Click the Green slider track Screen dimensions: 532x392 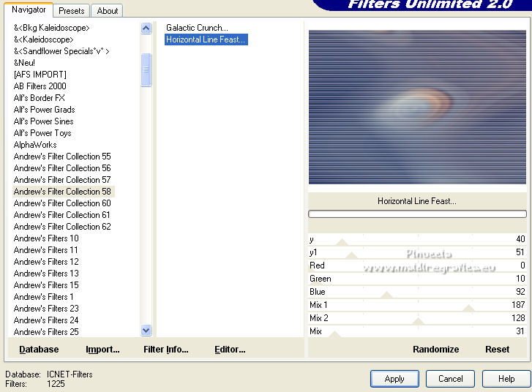tap(417, 279)
